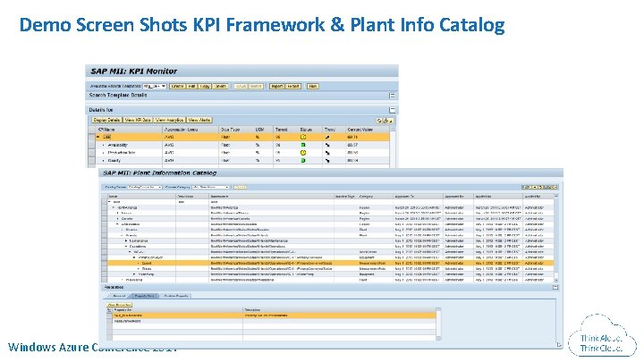Click the yellow button beside the category dropdown
This screenshot has height=362, width=644.
tap(240, 187)
